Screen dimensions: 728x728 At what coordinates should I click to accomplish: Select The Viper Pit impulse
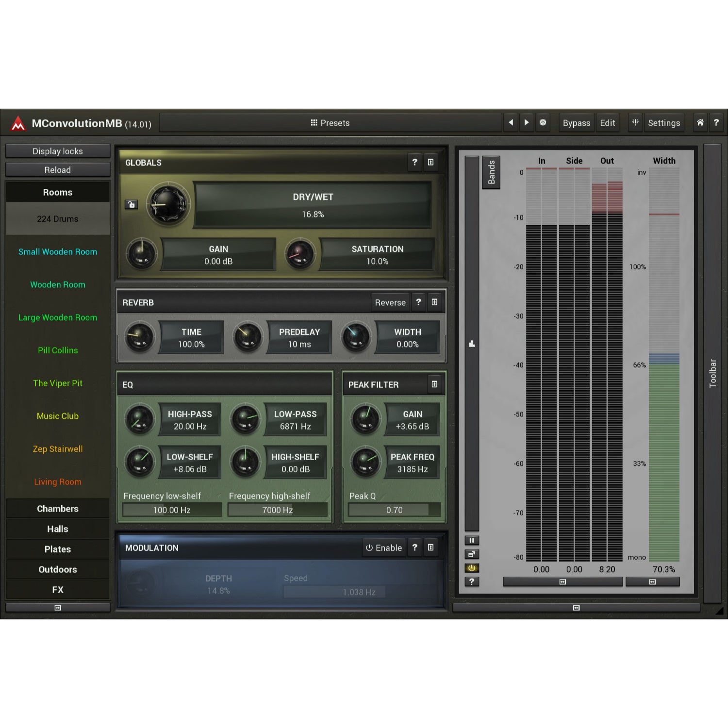coord(58,383)
